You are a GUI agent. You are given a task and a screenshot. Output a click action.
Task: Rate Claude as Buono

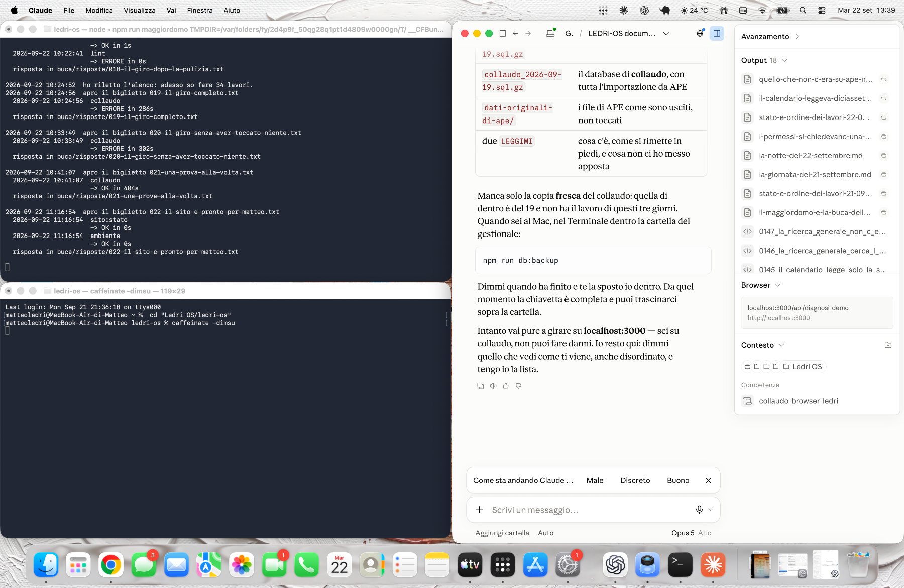678,480
